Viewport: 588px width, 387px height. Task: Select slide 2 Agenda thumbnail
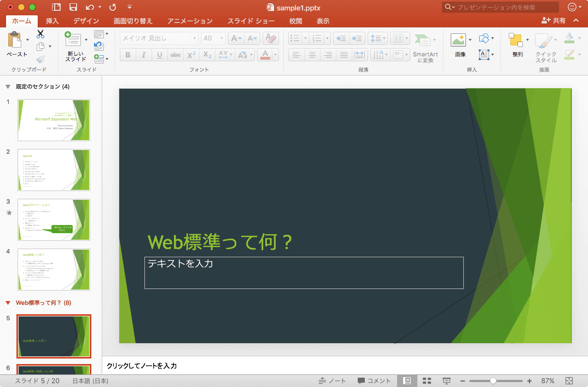[x=54, y=170]
